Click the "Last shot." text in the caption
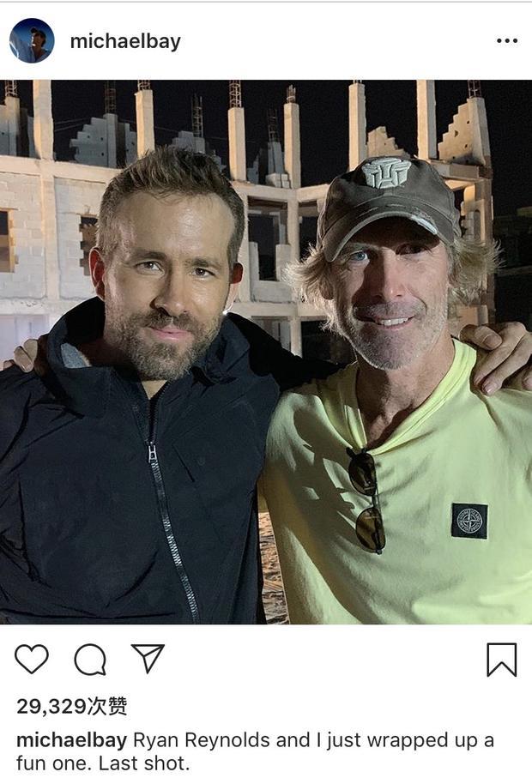The width and height of the screenshot is (532, 778). 144,763
